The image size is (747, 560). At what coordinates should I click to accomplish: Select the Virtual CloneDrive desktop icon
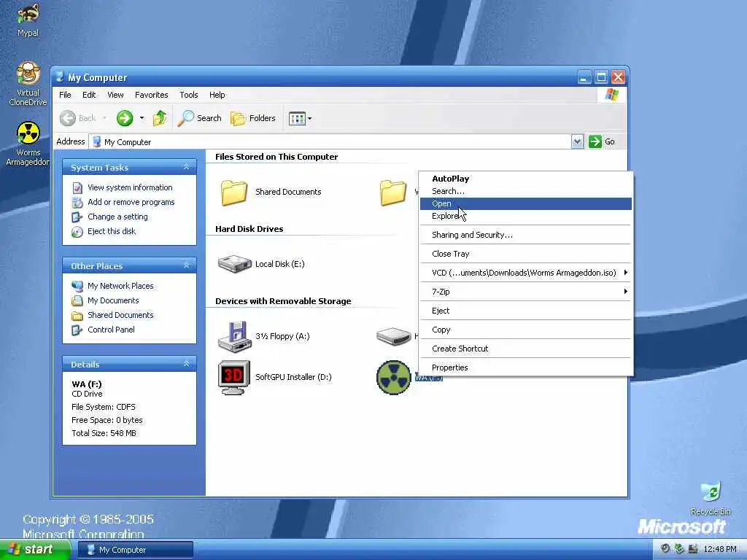28,84
